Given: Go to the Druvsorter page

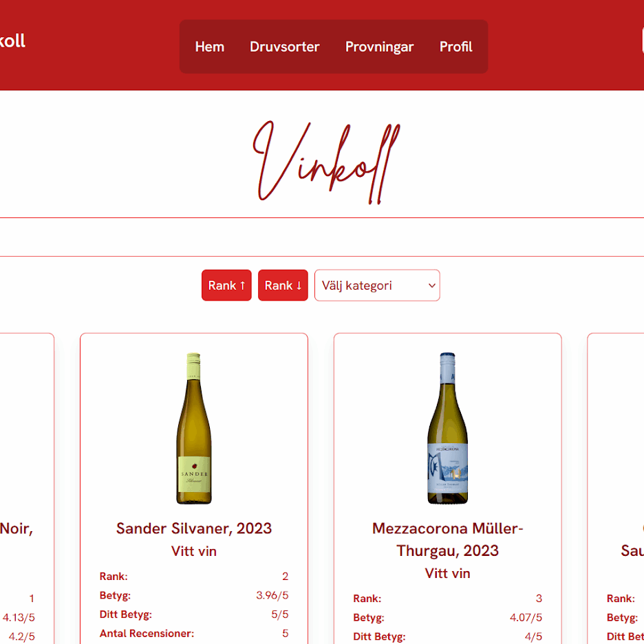Looking at the screenshot, I should point(285,47).
